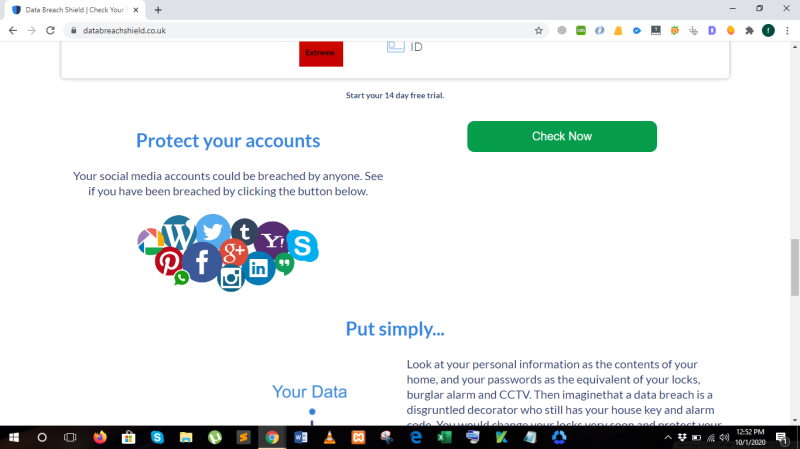Open Task View on the taskbar
The image size is (800, 449).
(70, 437)
